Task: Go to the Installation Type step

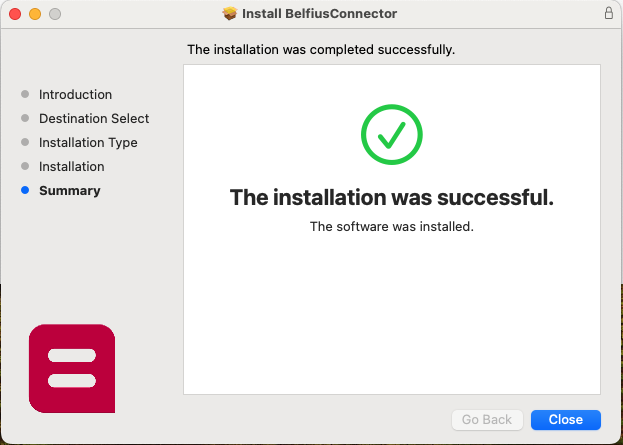Action: pos(88,143)
